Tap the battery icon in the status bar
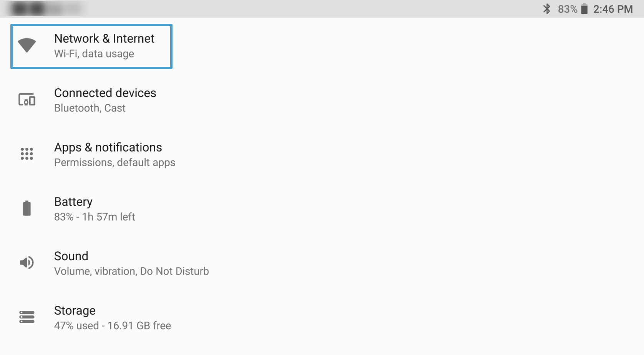Viewport: 644px width, 355px height. (x=584, y=9)
